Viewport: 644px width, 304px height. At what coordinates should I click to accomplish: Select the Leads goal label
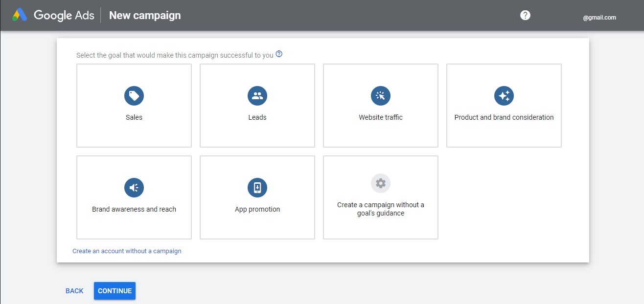point(257,117)
